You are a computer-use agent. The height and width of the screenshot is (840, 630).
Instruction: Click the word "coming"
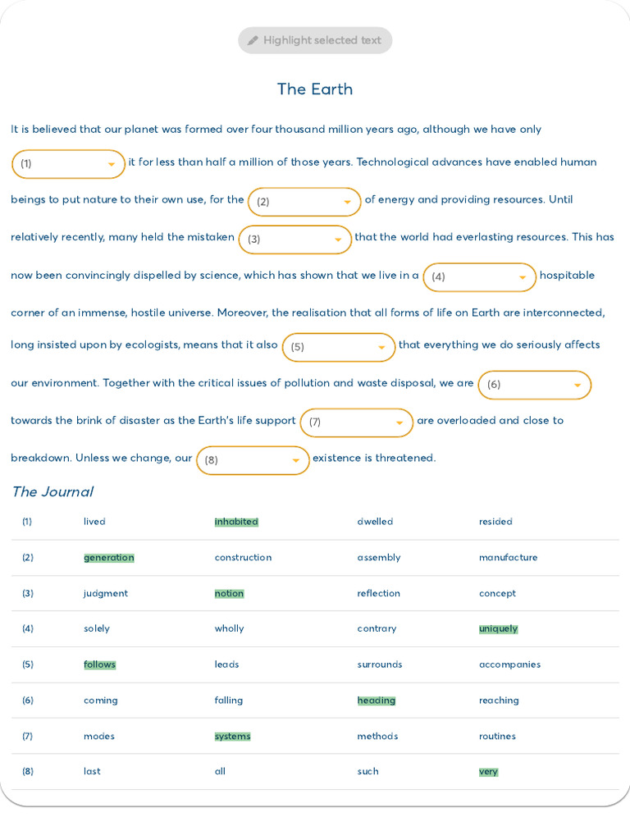101,701
